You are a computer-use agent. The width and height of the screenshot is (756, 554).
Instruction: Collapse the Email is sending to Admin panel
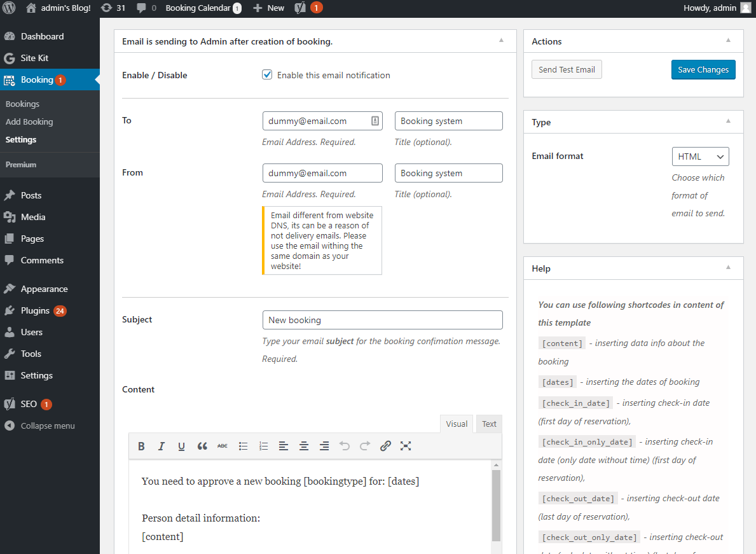[501, 41]
